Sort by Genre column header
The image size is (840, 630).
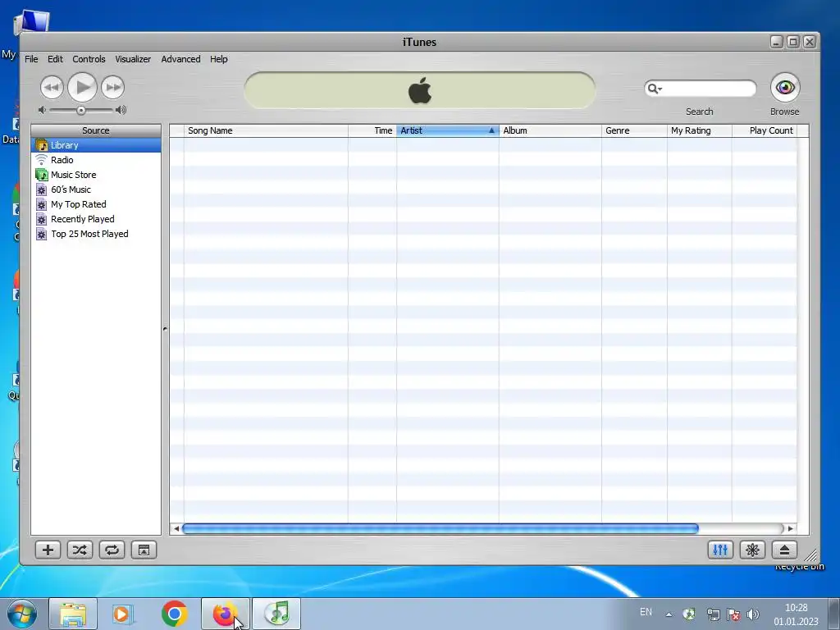pos(634,130)
